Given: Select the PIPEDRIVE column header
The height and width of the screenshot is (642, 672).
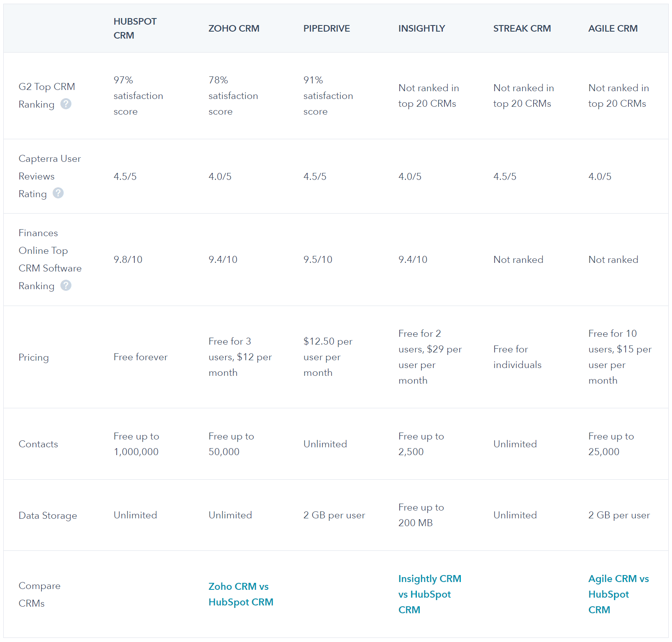Looking at the screenshot, I should coord(327,28).
